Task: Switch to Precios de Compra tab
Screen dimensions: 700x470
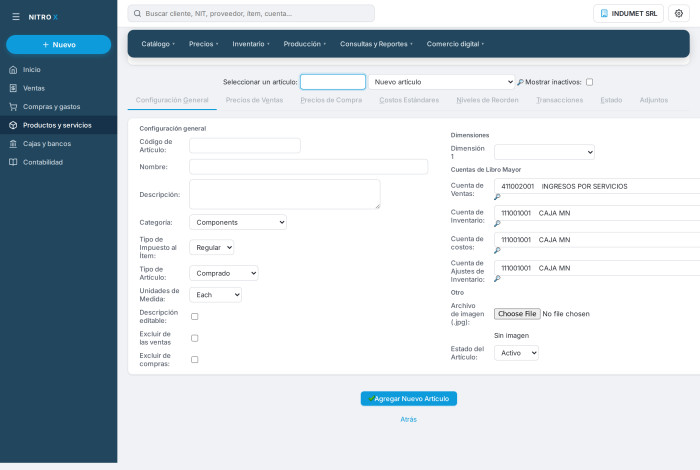Action: tap(331, 100)
